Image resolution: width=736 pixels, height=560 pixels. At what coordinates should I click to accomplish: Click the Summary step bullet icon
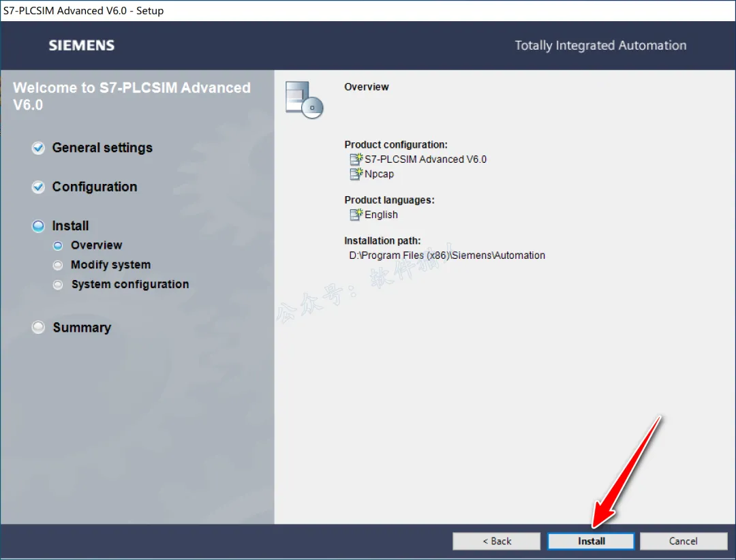point(38,327)
